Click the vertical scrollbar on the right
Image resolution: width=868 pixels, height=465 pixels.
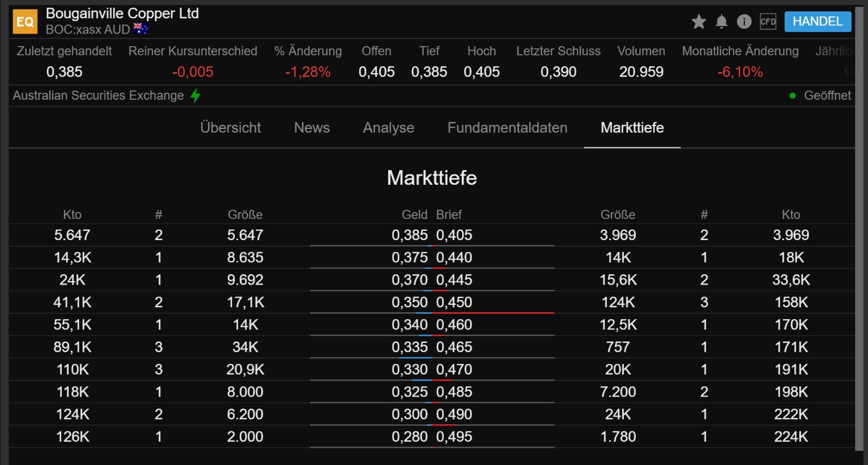[x=859, y=228]
